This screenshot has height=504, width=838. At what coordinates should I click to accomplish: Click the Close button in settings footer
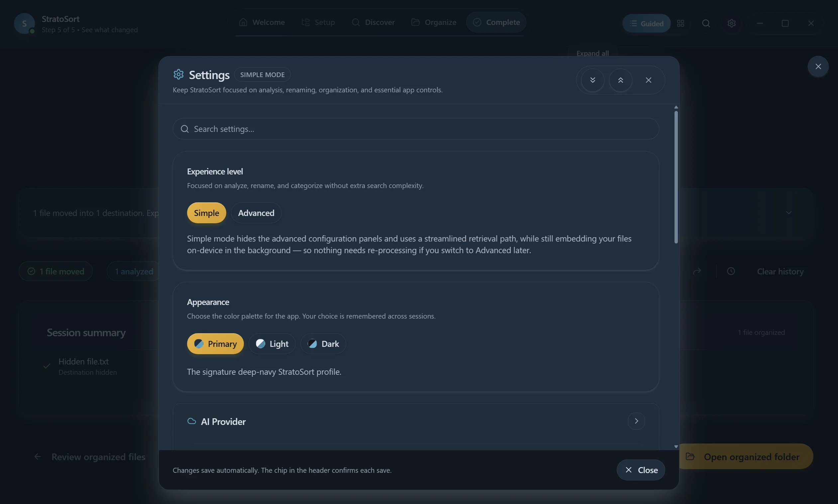[x=641, y=470]
